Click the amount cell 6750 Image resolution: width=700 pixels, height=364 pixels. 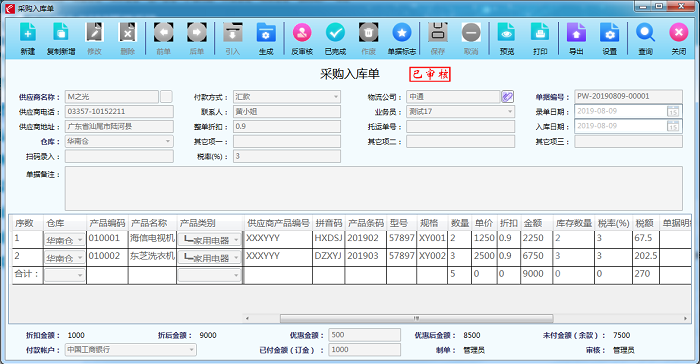point(537,257)
